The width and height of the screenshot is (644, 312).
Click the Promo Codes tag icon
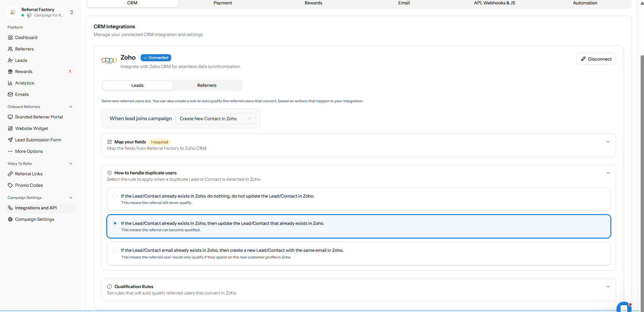click(10, 185)
